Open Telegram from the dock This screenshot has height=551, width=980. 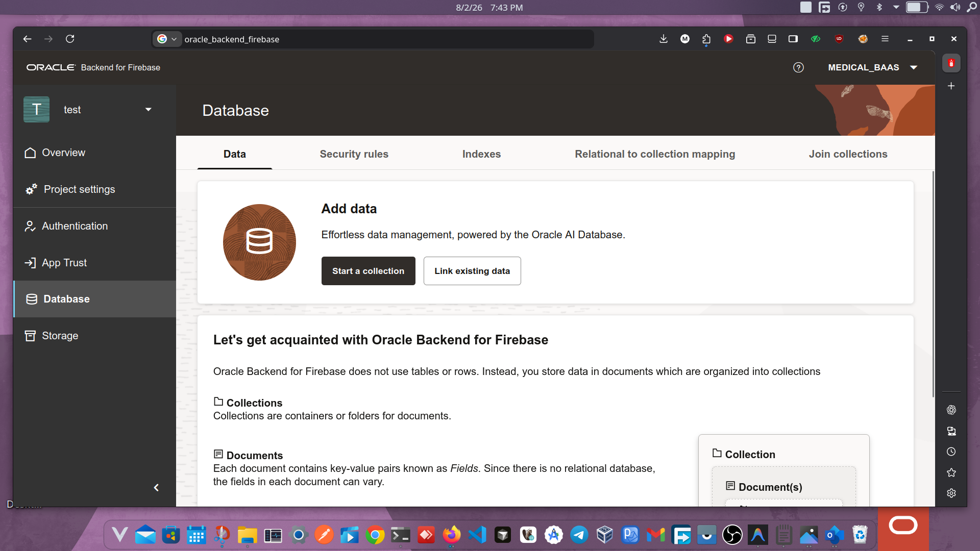[x=579, y=535]
